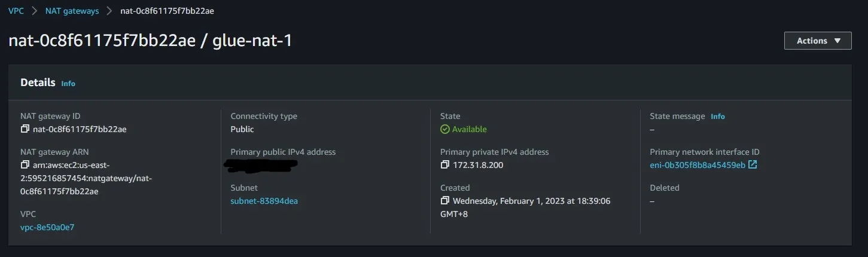Copy the NAT gateway ID

(x=25, y=129)
